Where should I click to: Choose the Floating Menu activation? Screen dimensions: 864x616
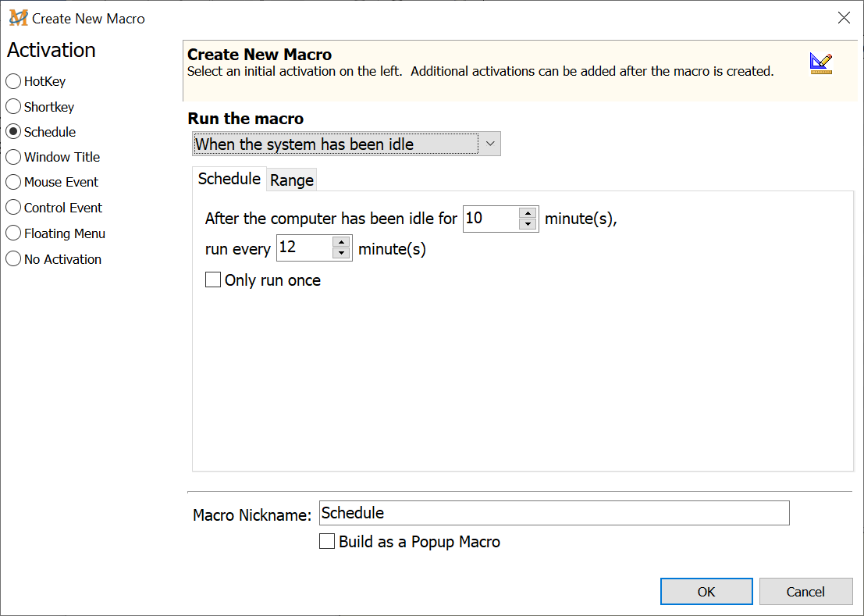pyautogui.click(x=13, y=233)
